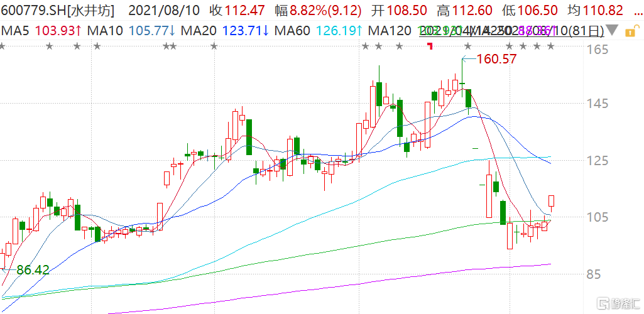Click the double-star event marker on the top row
The width and height of the screenshot is (644, 314).
pyautogui.click(x=170, y=46)
